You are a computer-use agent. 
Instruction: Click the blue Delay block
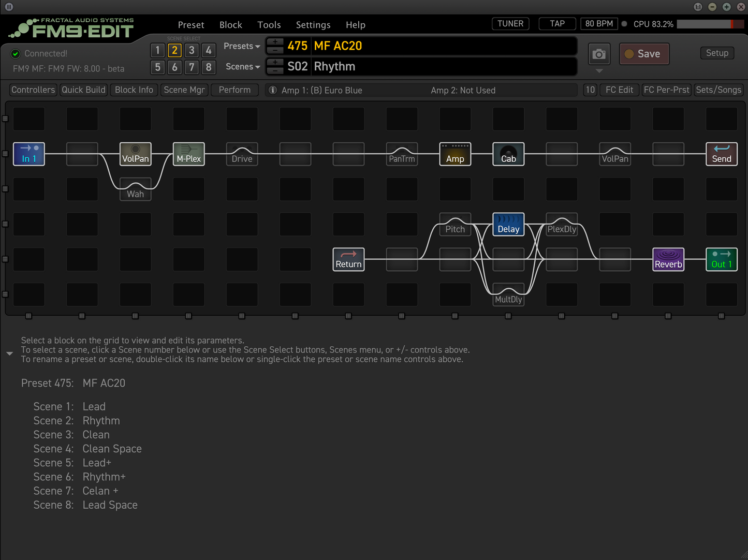coord(508,225)
